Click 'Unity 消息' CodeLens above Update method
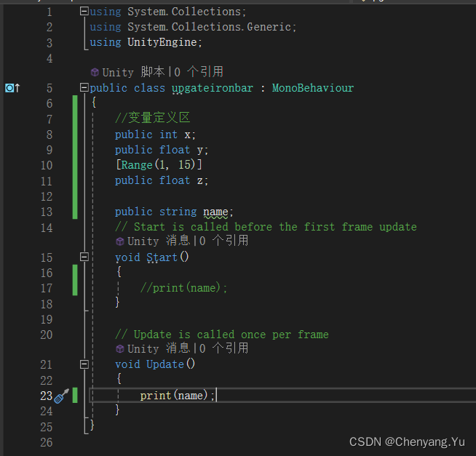 coord(159,348)
